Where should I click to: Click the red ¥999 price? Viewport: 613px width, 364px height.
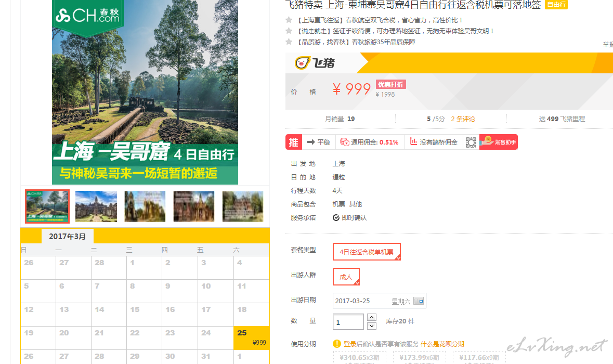click(x=351, y=89)
